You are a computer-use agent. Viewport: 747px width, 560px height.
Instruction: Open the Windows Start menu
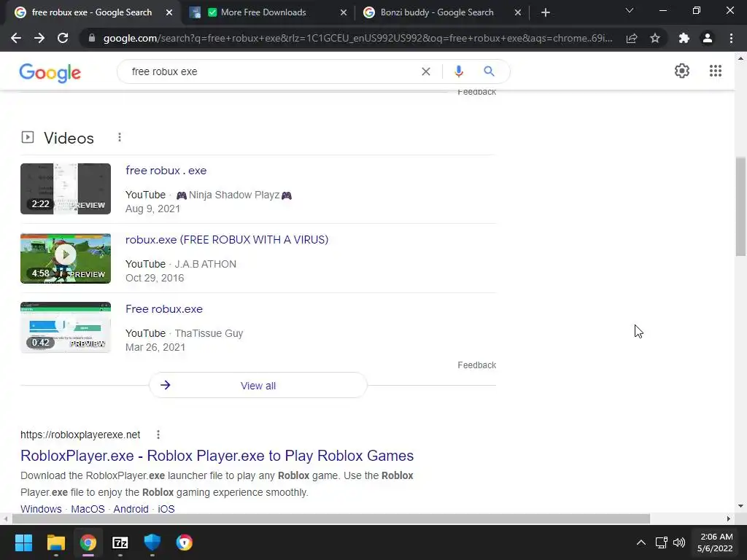coord(23,542)
